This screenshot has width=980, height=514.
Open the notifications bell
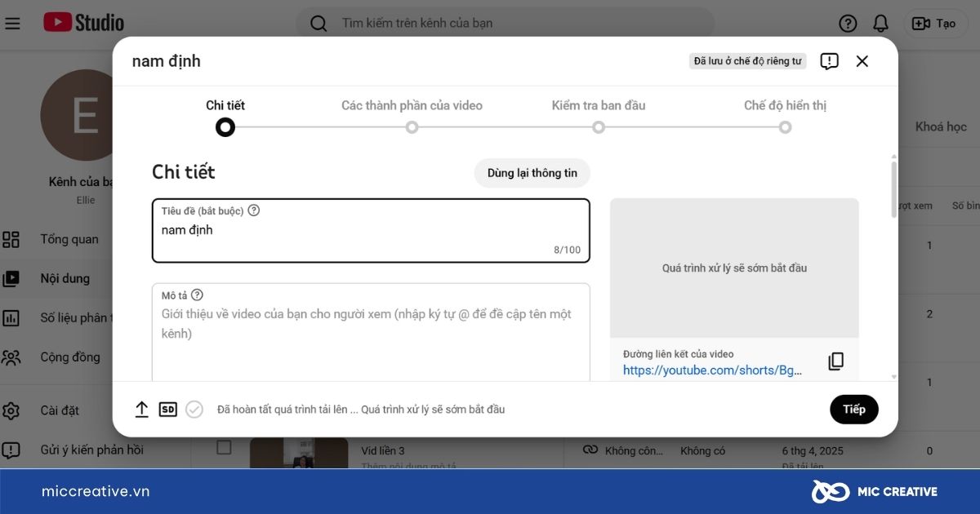click(x=880, y=23)
